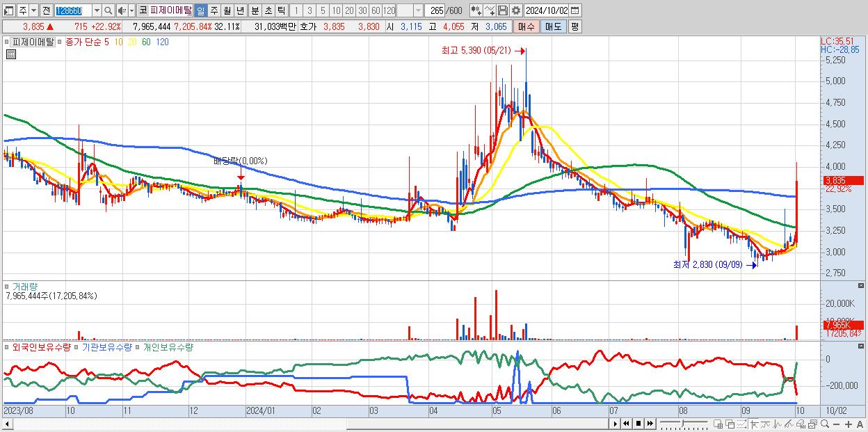Select the 월 (monthly) period toggle
Screen dimensions: 868x432
[x=227, y=10]
